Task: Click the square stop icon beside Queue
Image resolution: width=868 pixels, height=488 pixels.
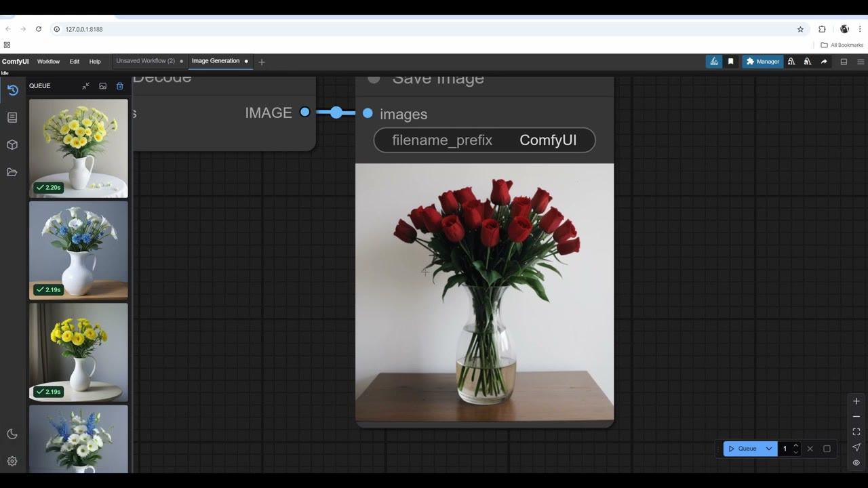Action: [x=827, y=449]
